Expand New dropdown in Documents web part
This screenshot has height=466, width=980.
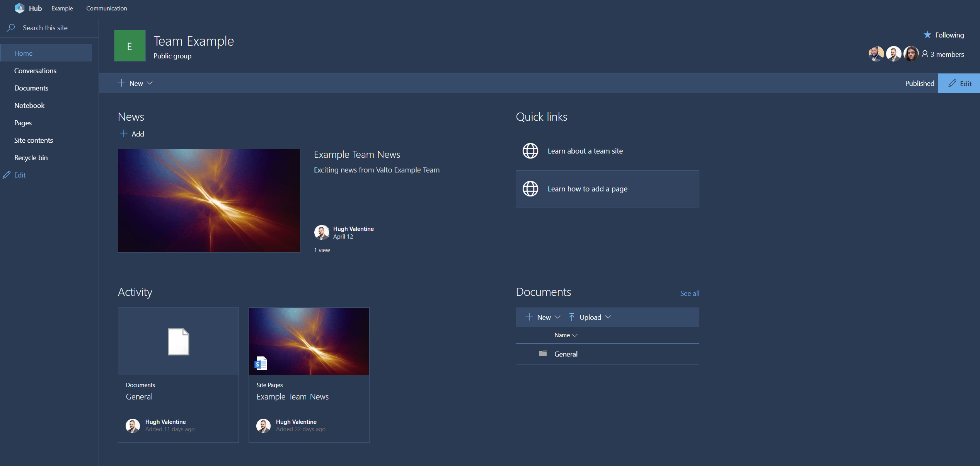(557, 317)
